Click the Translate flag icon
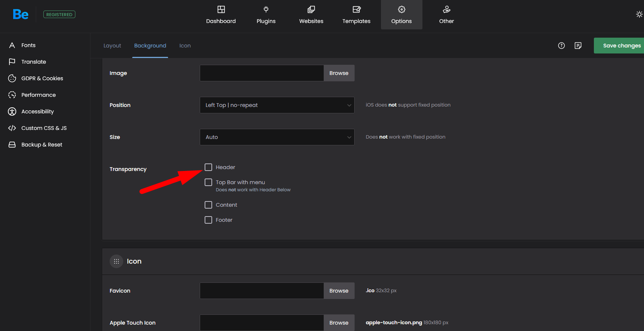 pyautogui.click(x=12, y=62)
